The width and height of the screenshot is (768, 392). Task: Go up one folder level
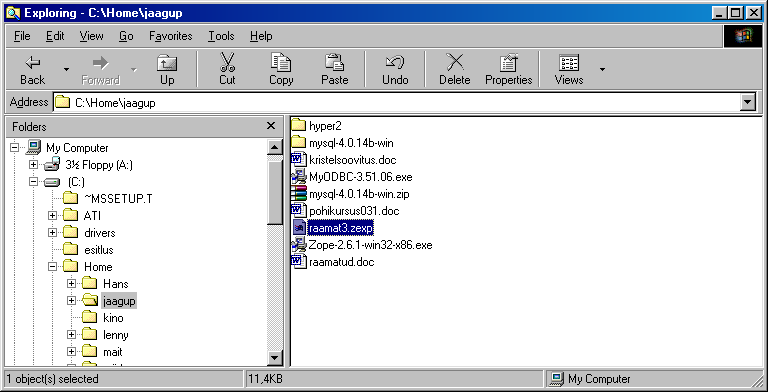click(x=167, y=70)
